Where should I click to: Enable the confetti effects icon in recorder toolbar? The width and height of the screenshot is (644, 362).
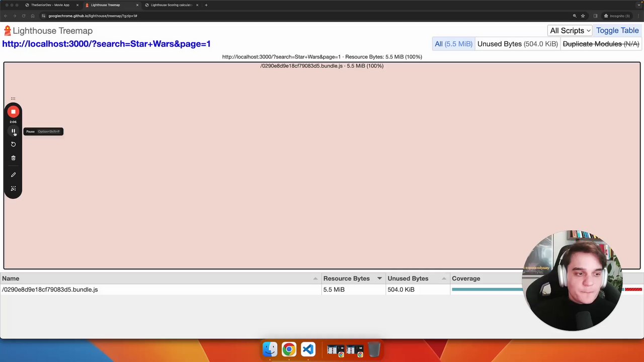pyautogui.click(x=14, y=189)
